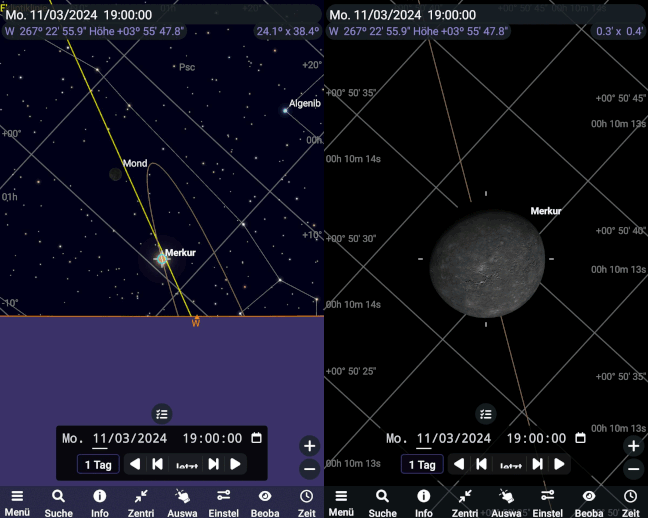Play time forward in left panel
The width and height of the screenshot is (648, 518).
pyautogui.click(x=235, y=464)
